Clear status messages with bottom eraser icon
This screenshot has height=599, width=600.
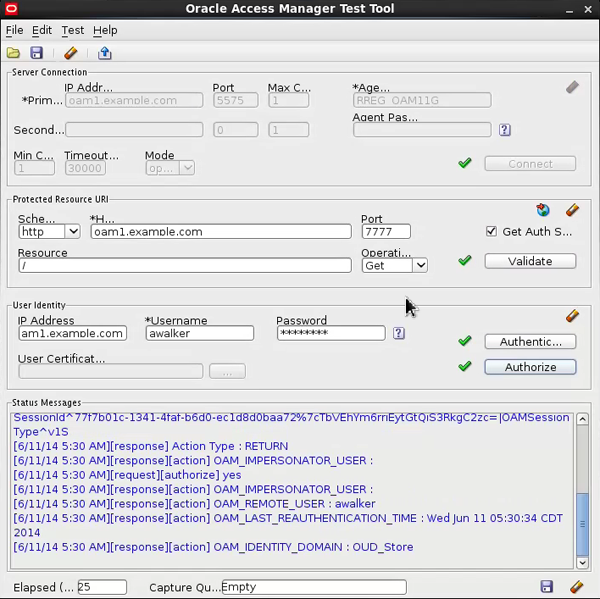tap(576, 586)
